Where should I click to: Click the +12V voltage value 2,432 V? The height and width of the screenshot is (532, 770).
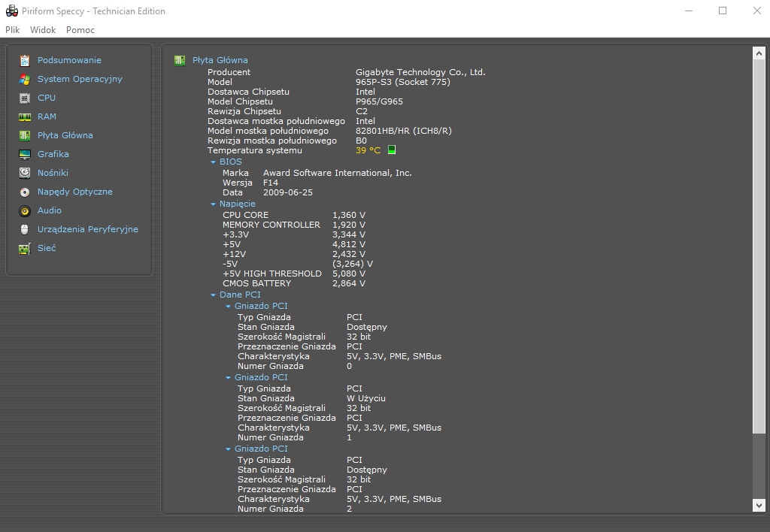click(349, 254)
